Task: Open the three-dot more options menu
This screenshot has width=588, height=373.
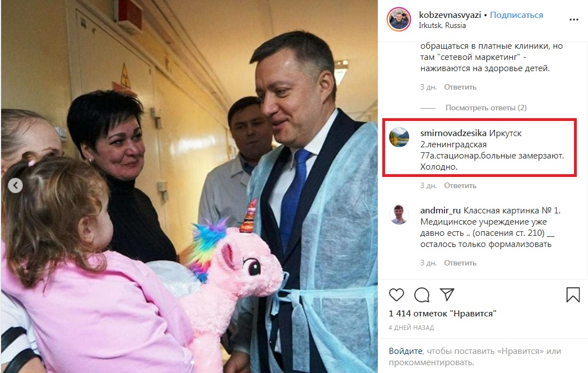Action: [x=574, y=20]
